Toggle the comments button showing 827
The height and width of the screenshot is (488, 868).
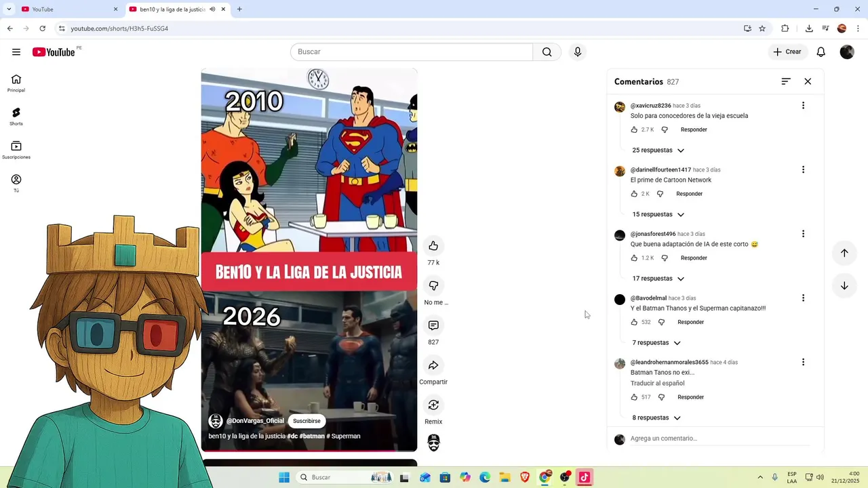point(433,325)
